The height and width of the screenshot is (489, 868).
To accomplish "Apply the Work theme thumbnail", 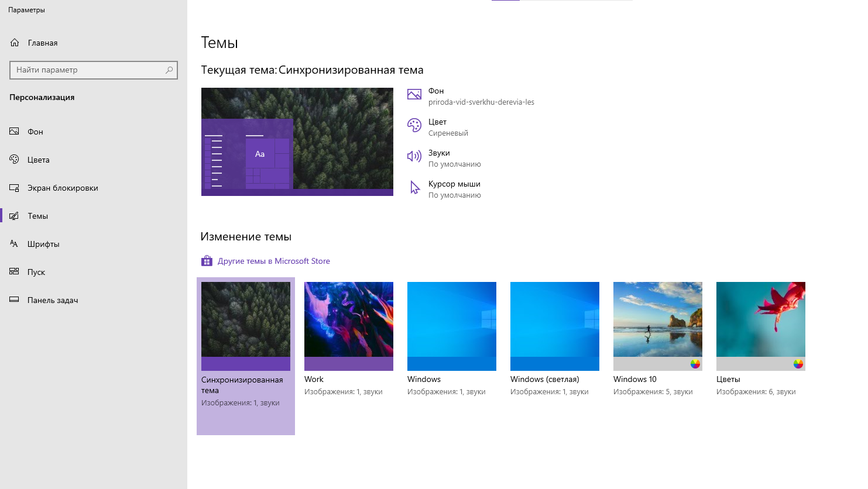I will coord(349,326).
